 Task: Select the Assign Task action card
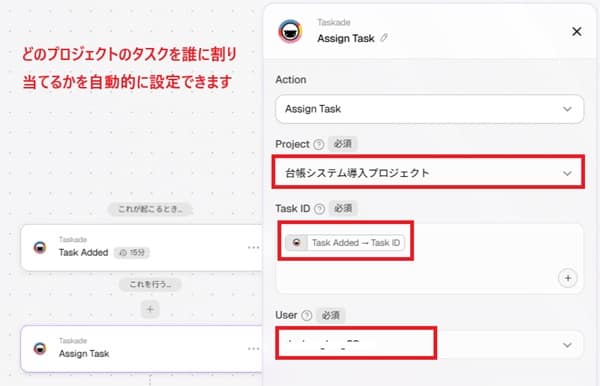pyautogui.click(x=142, y=349)
